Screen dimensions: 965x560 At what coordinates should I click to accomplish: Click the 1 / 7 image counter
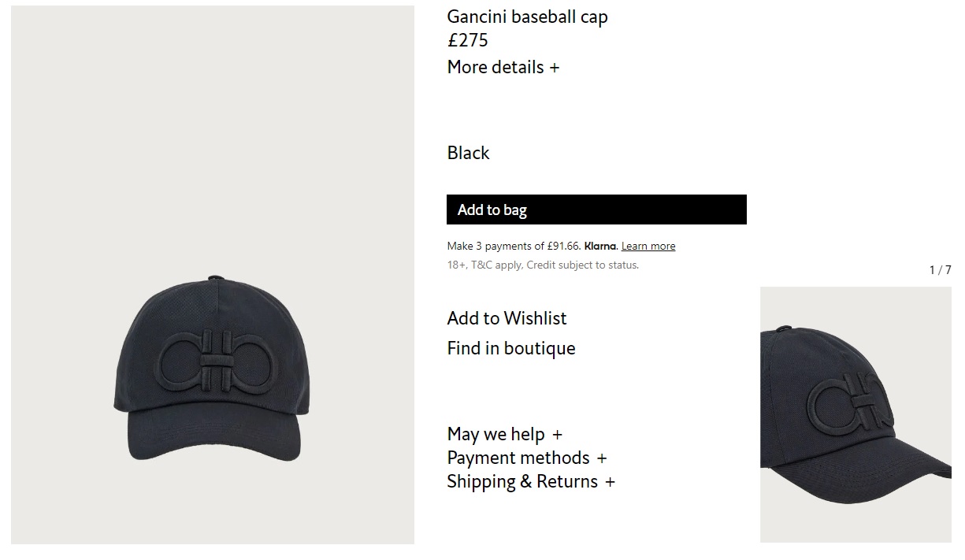pos(940,270)
